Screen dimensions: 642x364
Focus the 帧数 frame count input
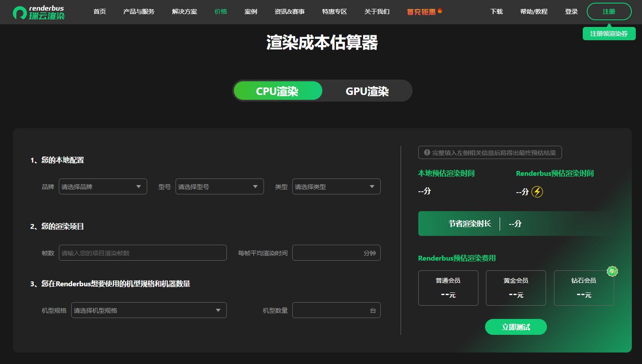143,253
